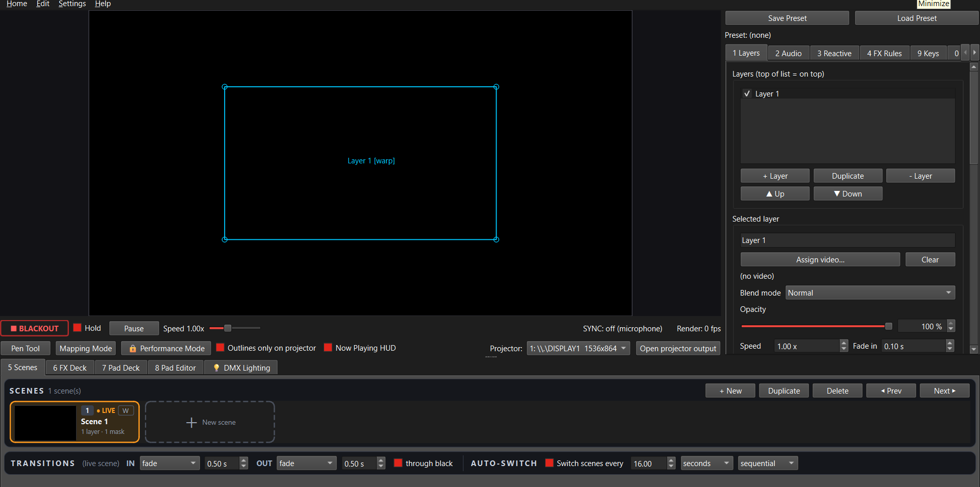Screen dimensions: 980x487
Task: Switch to the 6 FX Deck tab
Action: point(70,368)
